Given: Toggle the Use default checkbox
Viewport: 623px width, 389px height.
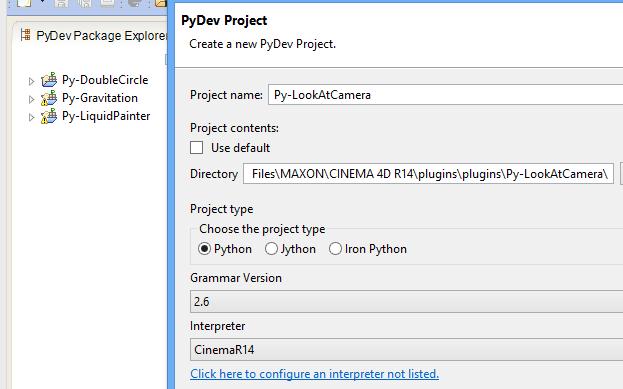Looking at the screenshot, I should point(197,148).
